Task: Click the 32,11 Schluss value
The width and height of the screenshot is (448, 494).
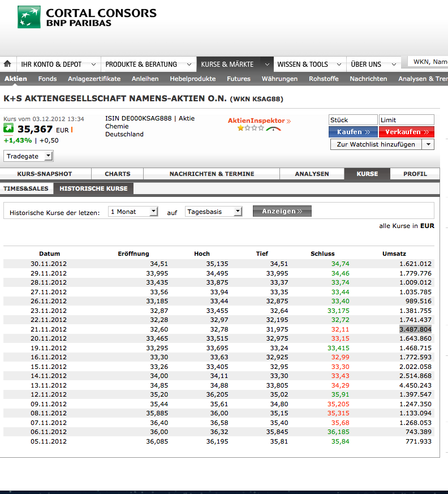Action: tap(341, 329)
